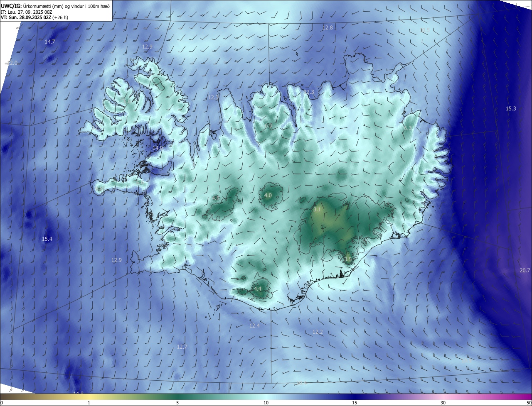This screenshot has height=406, width=532.
Task: Click the 3.5 value label
Action: click(x=348, y=259)
